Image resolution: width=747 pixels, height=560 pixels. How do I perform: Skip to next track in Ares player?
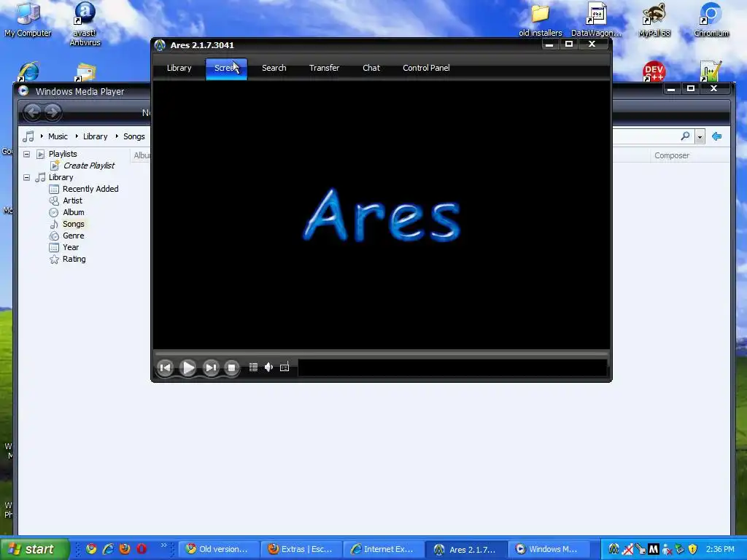tap(211, 367)
